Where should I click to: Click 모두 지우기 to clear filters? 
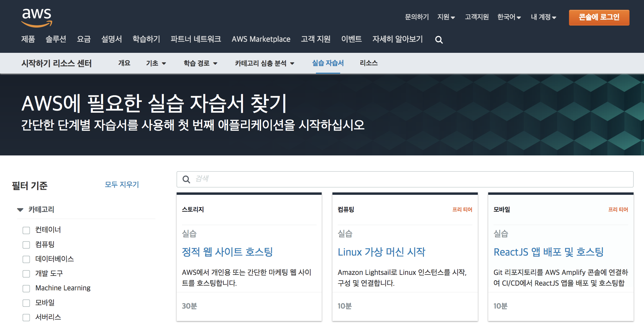[122, 185]
